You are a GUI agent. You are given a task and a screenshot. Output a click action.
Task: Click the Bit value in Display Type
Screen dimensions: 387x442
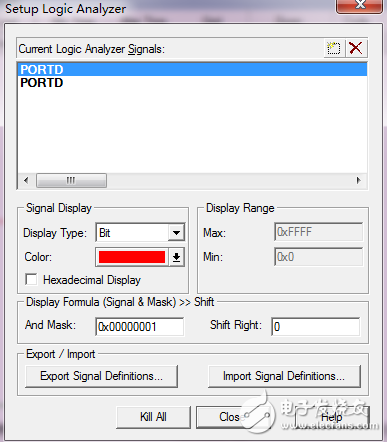[105, 233]
